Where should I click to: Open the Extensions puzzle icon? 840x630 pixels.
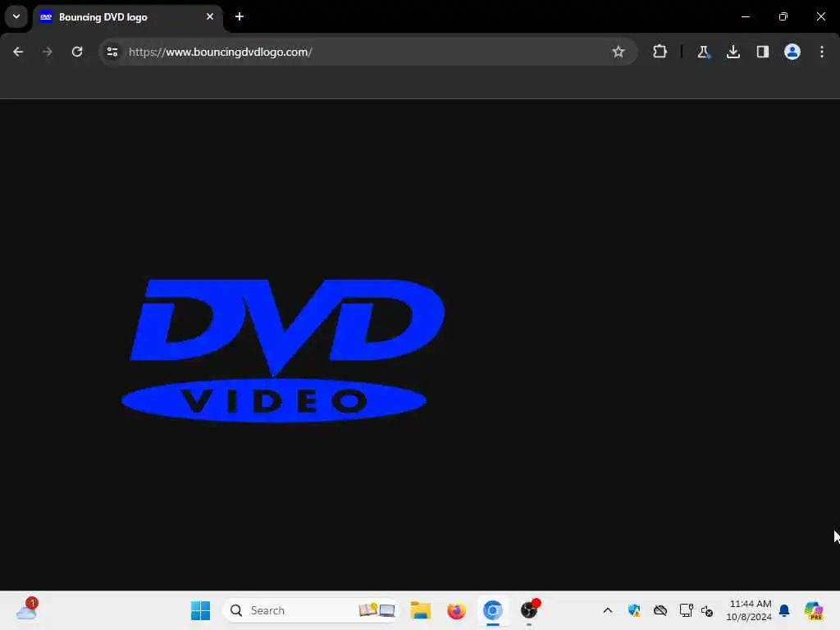tap(660, 52)
